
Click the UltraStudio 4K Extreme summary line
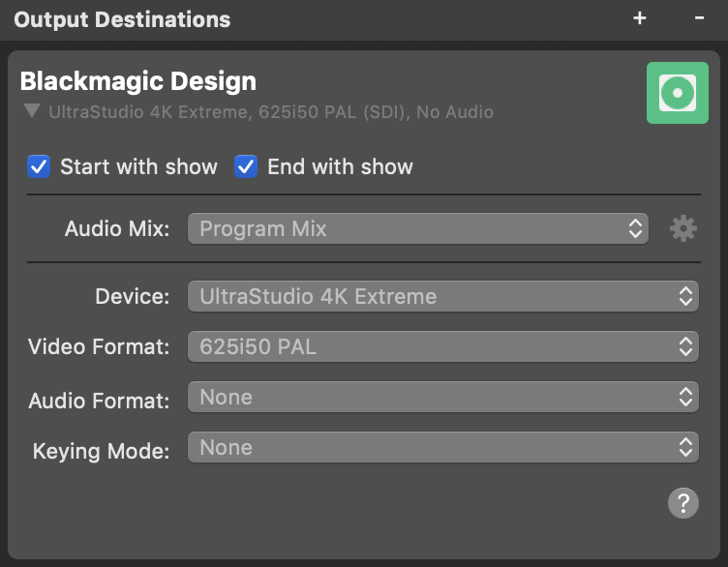pyautogui.click(x=271, y=112)
